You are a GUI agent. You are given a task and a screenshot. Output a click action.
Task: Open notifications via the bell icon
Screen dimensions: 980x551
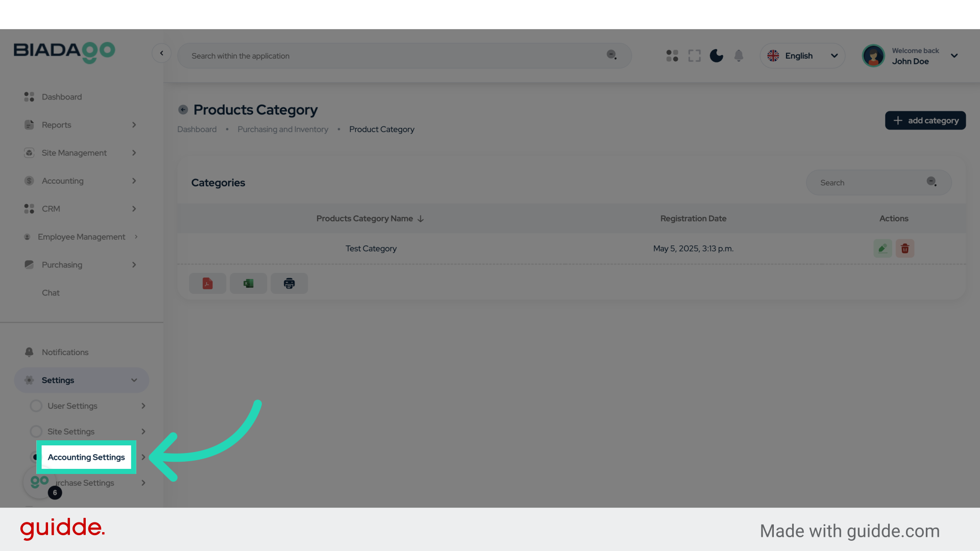click(x=739, y=56)
